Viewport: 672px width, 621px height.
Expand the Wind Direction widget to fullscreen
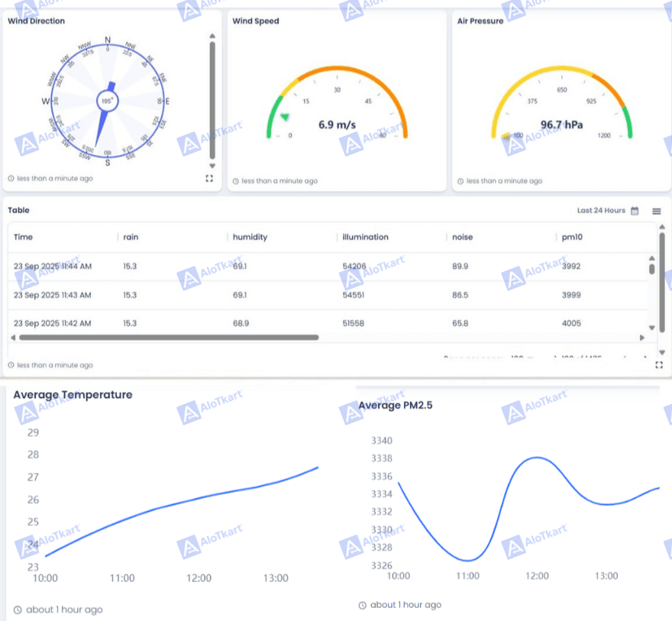click(x=209, y=178)
